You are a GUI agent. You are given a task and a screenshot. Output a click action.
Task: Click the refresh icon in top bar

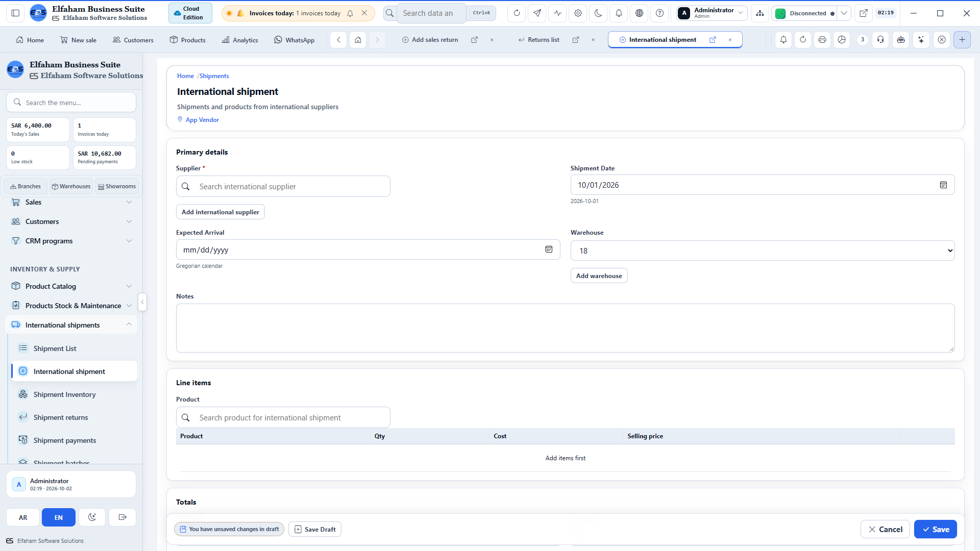click(x=517, y=13)
